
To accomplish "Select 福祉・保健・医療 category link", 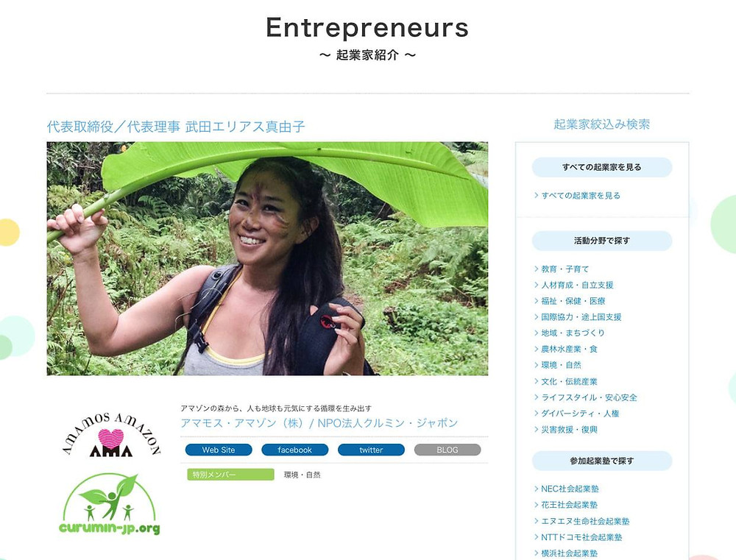I will pos(570,301).
